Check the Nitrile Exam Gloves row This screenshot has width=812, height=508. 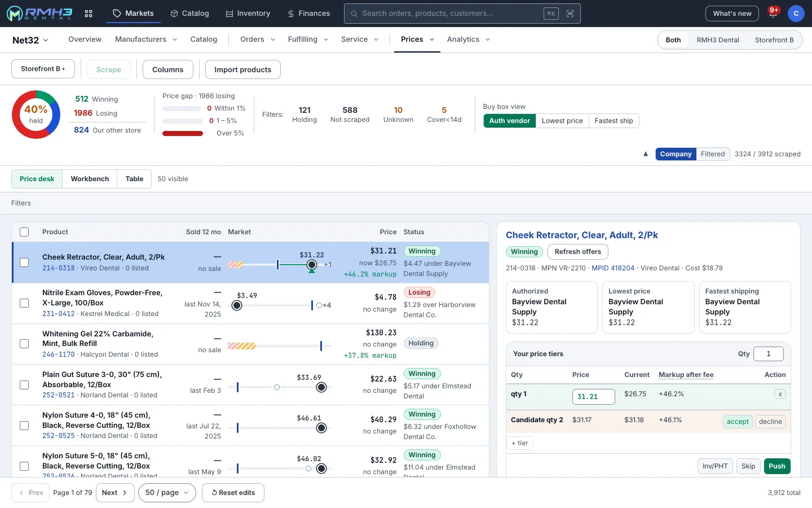(x=24, y=303)
